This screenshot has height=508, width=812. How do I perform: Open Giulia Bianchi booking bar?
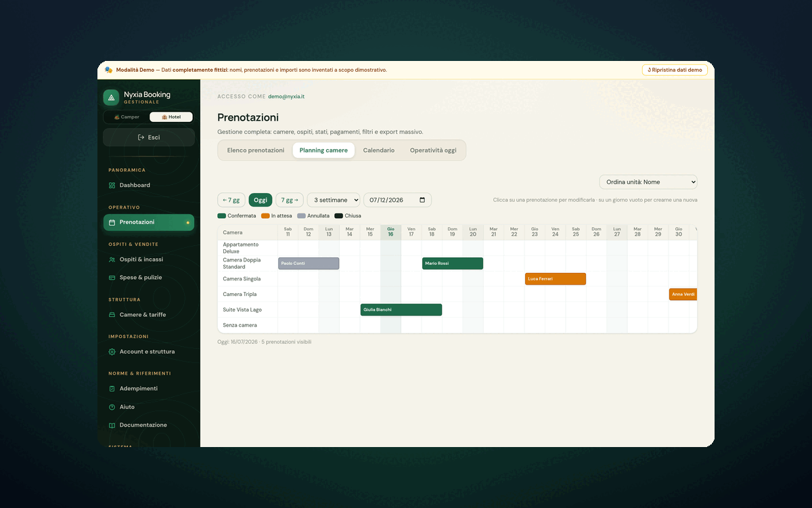[x=401, y=310]
